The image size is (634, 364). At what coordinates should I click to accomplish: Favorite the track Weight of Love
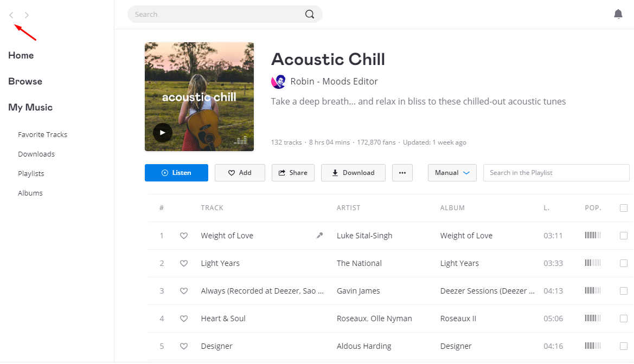[x=183, y=236]
